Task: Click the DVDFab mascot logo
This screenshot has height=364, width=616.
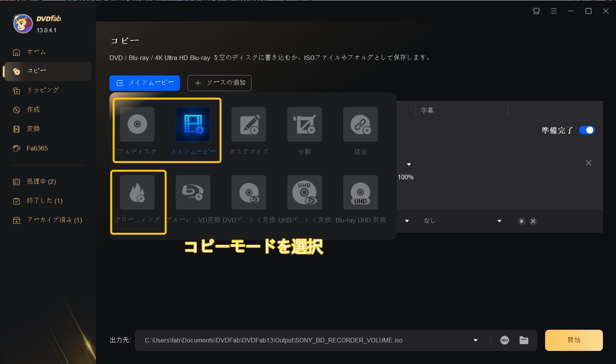Action: 23,24
